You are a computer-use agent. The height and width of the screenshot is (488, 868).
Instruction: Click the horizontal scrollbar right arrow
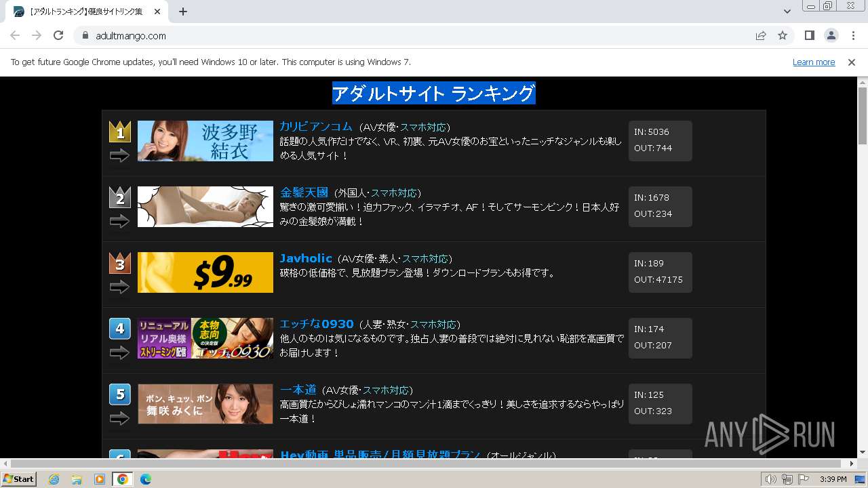(x=852, y=464)
